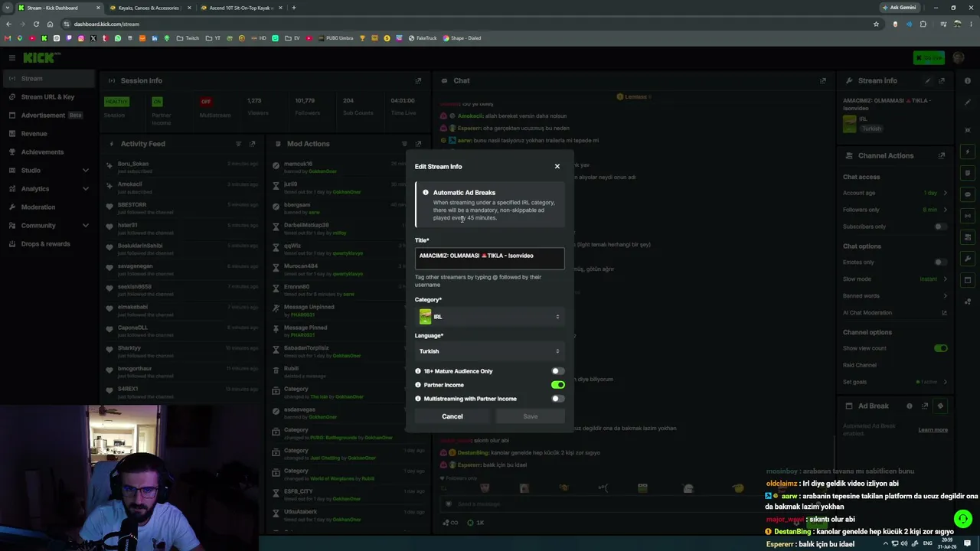The image size is (980, 551).
Task: Click the greyed Save button
Action: pos(530,416)
